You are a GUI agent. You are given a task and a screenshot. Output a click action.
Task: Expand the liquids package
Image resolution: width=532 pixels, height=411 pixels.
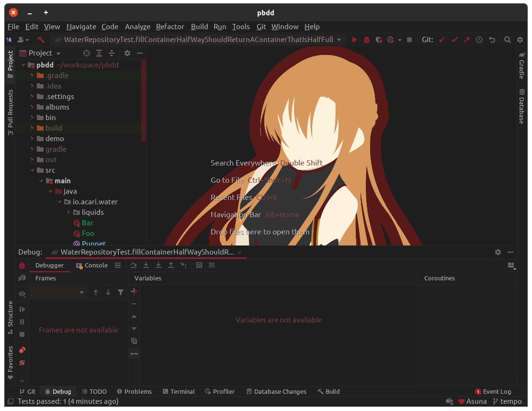pos(68,212)
